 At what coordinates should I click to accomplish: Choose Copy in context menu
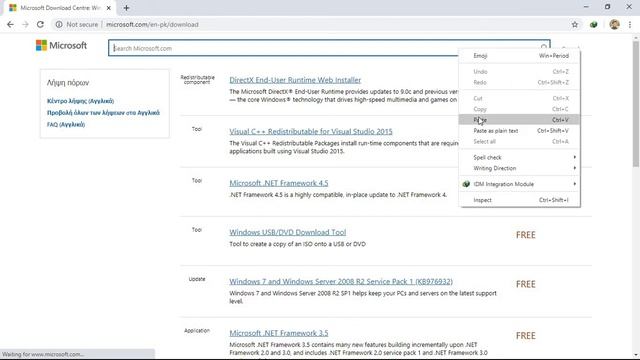click(520, 109)
